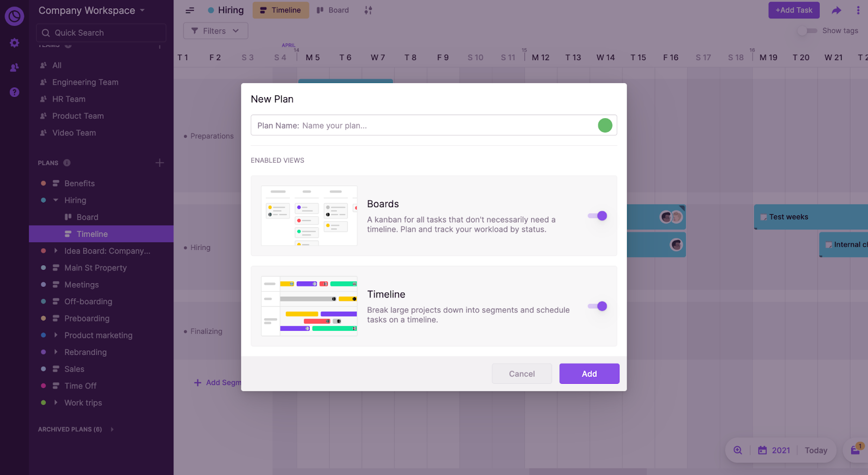The width and height of the screenshot is (868, 475).
Task: Open the people icon in left rail
Action: pos(15,68)
